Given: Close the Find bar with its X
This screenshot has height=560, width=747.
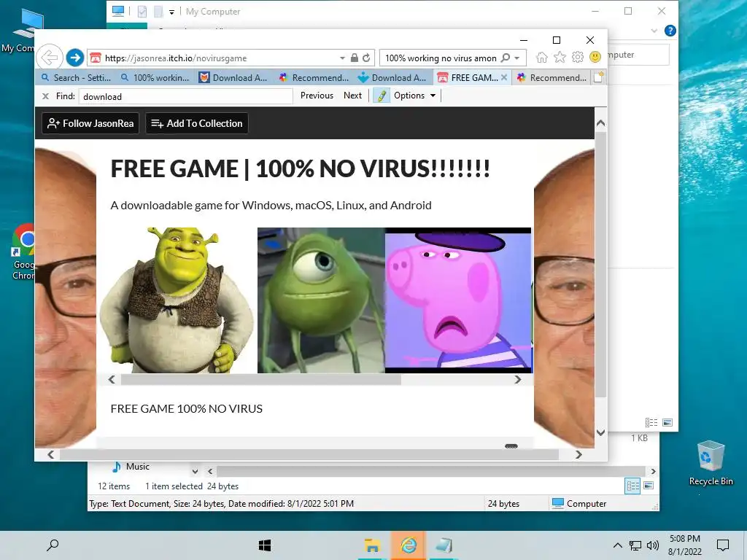Looking at the screenshot, I should coord(46,96).
